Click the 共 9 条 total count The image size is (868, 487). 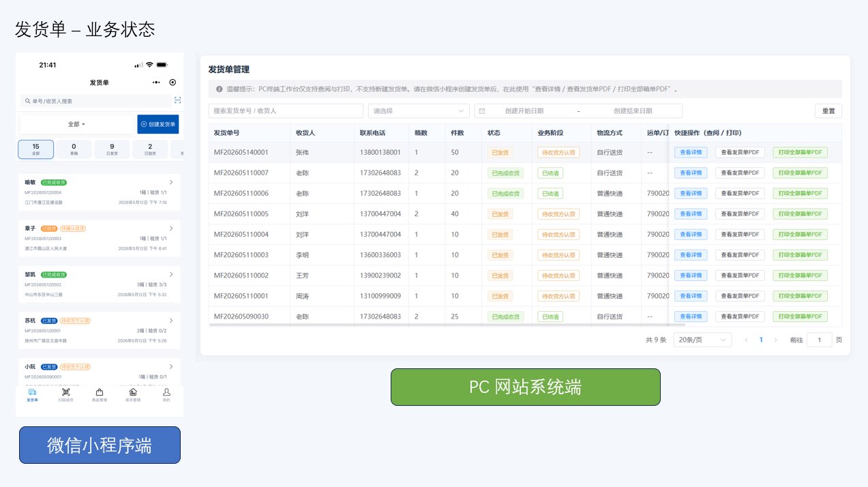656,340
